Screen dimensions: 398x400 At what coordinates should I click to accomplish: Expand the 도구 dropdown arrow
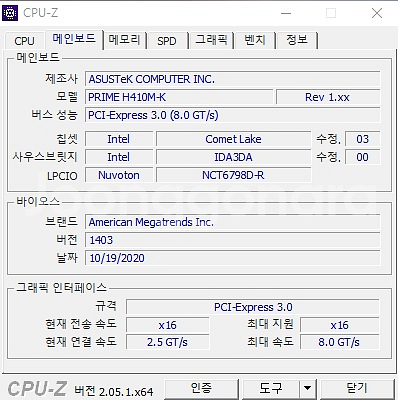click(x=307, y=388)
